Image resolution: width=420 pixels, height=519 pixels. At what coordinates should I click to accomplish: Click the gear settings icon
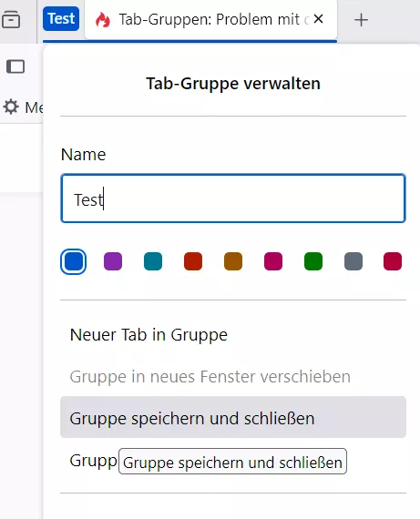click(11, 107)
